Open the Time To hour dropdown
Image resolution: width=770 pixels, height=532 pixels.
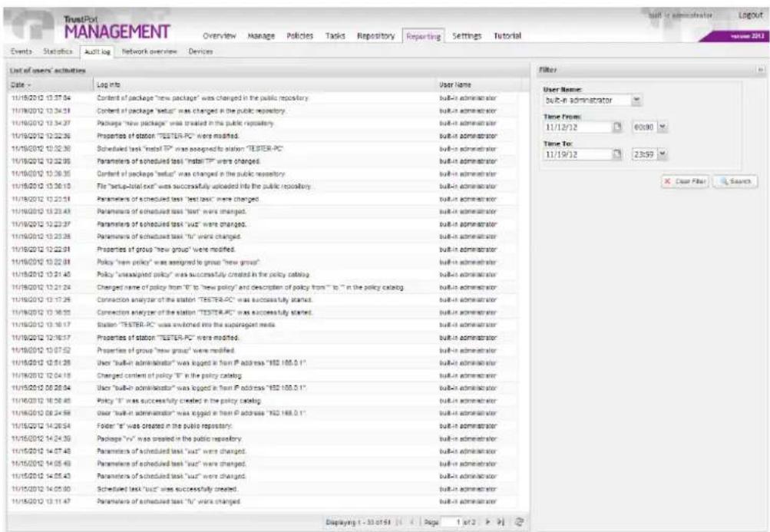click(663, 154)
